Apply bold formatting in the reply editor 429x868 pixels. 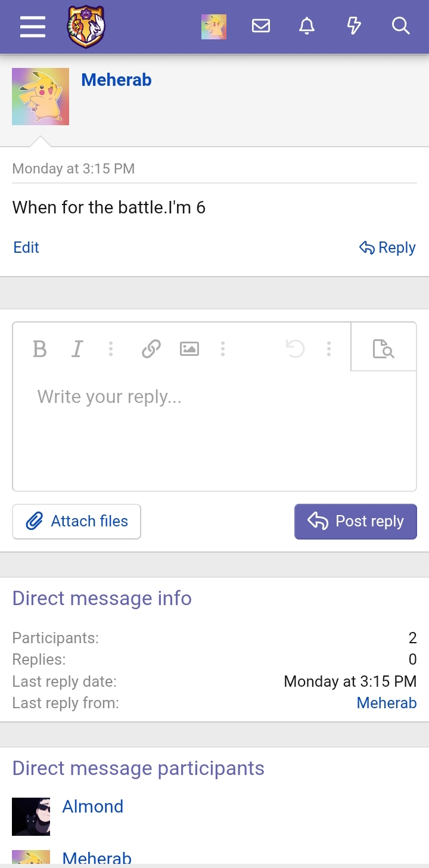coord(39,349)
